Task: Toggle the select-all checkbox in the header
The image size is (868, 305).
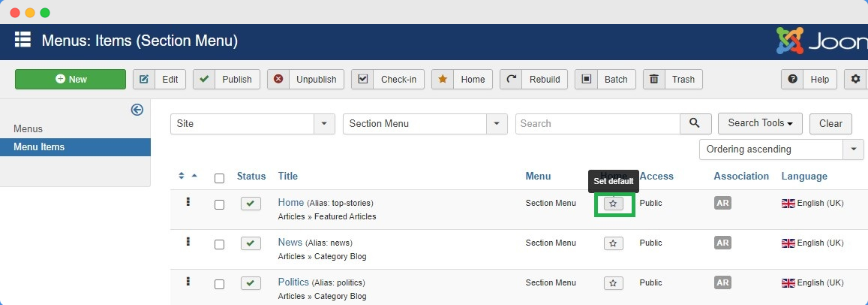Action: [x=219, y=178]
